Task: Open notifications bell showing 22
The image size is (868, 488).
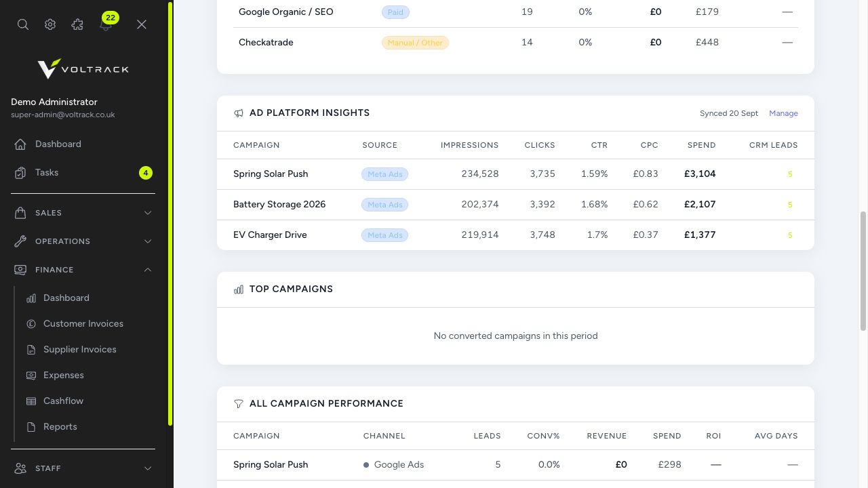Action: pyautogui.click(x=106, y=23)
